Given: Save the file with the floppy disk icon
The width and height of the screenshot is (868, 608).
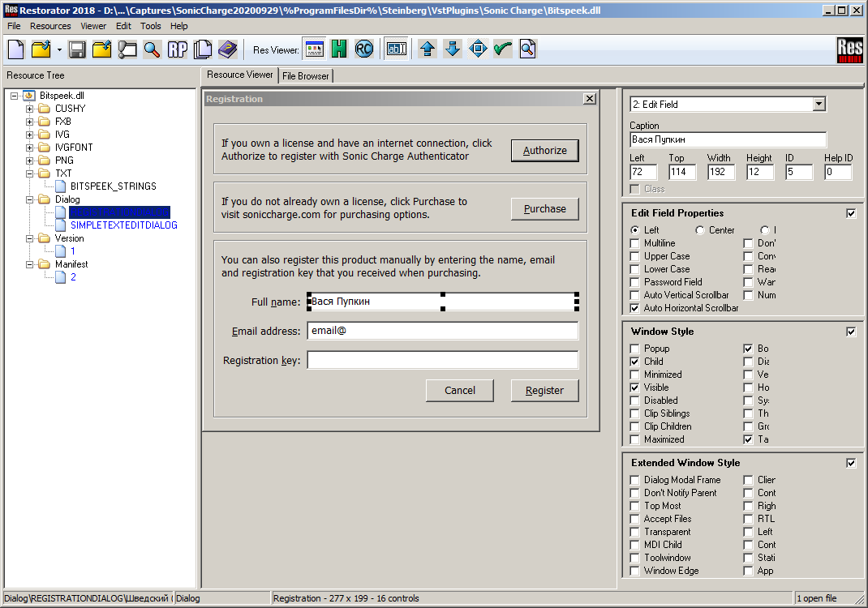Looking at the screenshot, I should pos(77,49).
